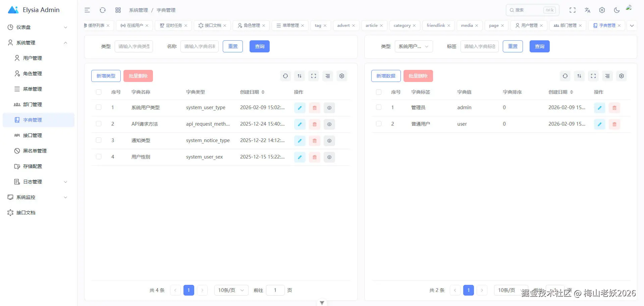
Task: Click 查询 in the dictionary type search
Action: 260,46
